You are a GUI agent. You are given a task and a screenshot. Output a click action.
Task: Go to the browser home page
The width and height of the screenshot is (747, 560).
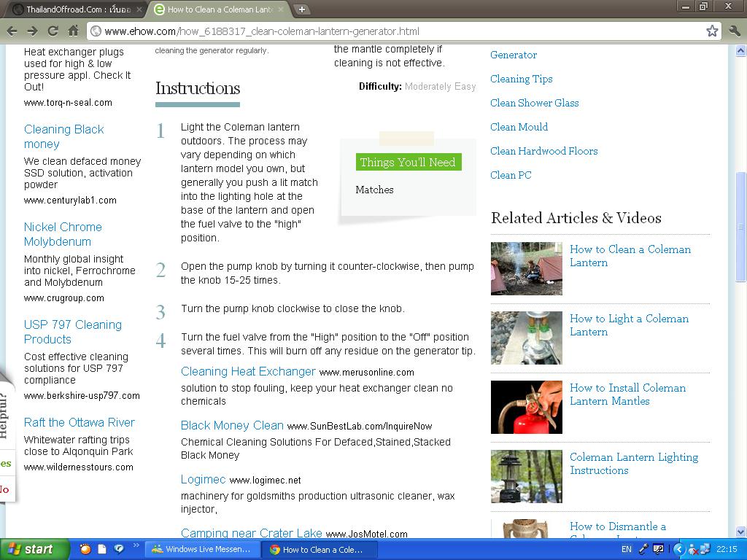(73, 31)
